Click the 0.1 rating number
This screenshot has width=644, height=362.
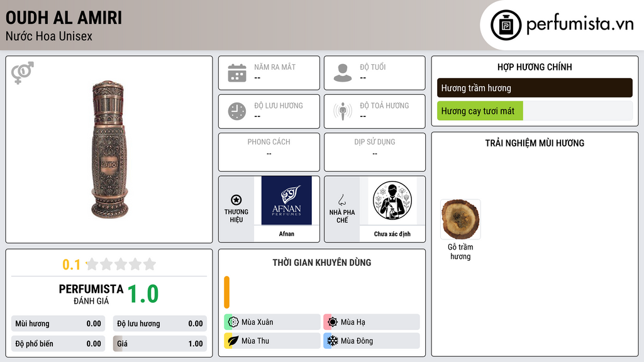pyautogui.click(x=72, y=265)
